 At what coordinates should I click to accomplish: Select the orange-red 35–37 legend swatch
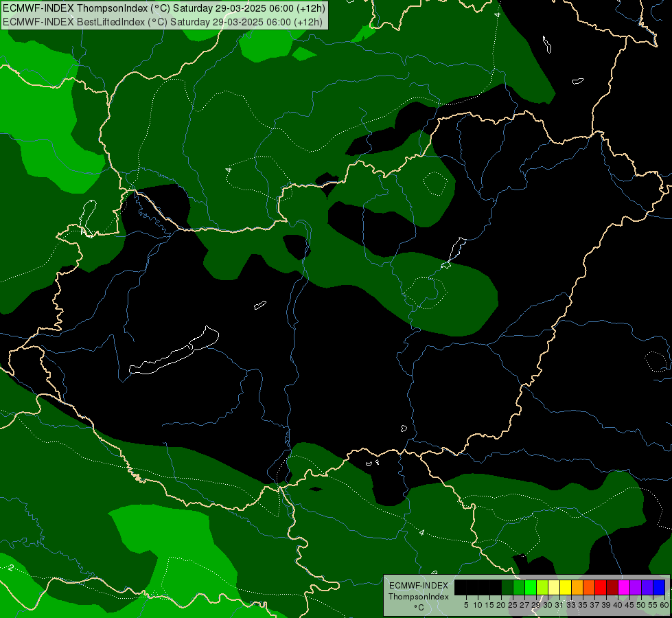(589, 587)
